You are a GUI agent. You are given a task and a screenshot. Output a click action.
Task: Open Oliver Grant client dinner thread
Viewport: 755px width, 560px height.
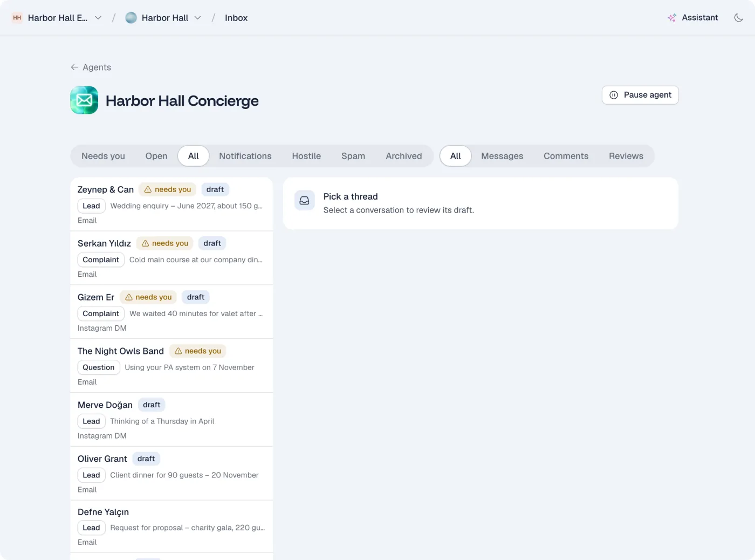click(171, 474)
